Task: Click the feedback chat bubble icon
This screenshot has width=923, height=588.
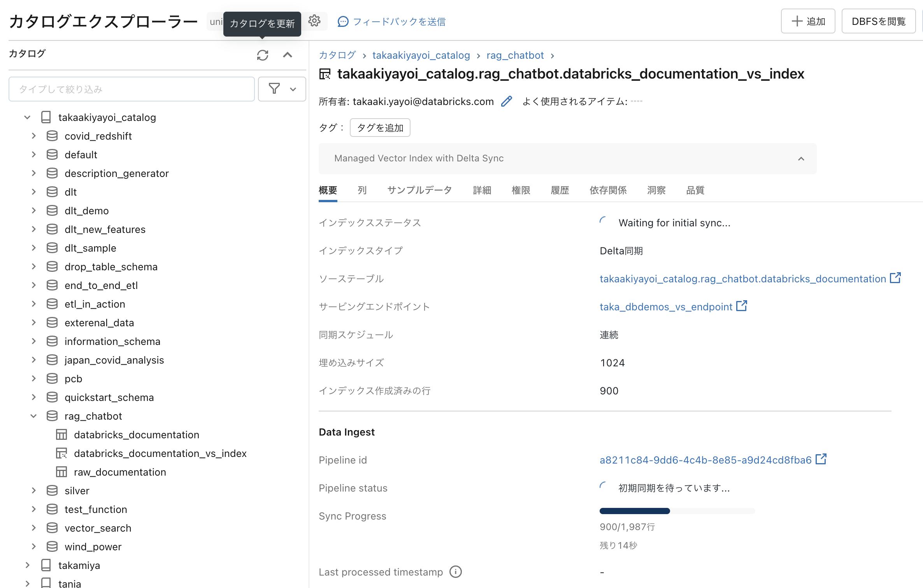Action: pyautogui.click(x=343, y=21)
